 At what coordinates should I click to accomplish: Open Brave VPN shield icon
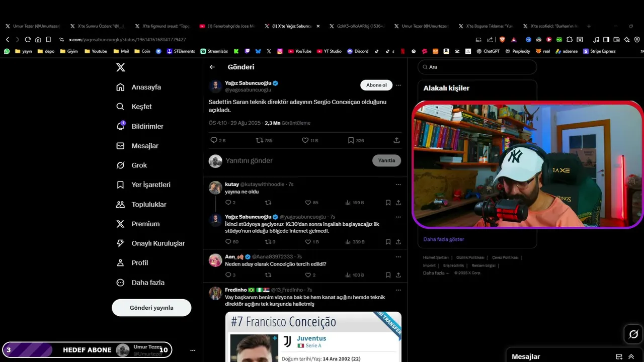tap(637, 39)
